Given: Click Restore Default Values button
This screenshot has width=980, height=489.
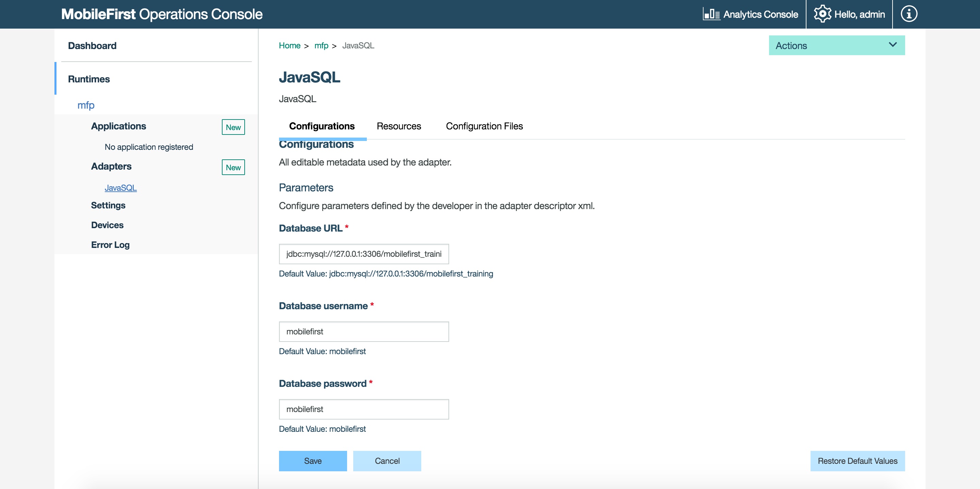Looking at the screenshot, I should point(857,461).
